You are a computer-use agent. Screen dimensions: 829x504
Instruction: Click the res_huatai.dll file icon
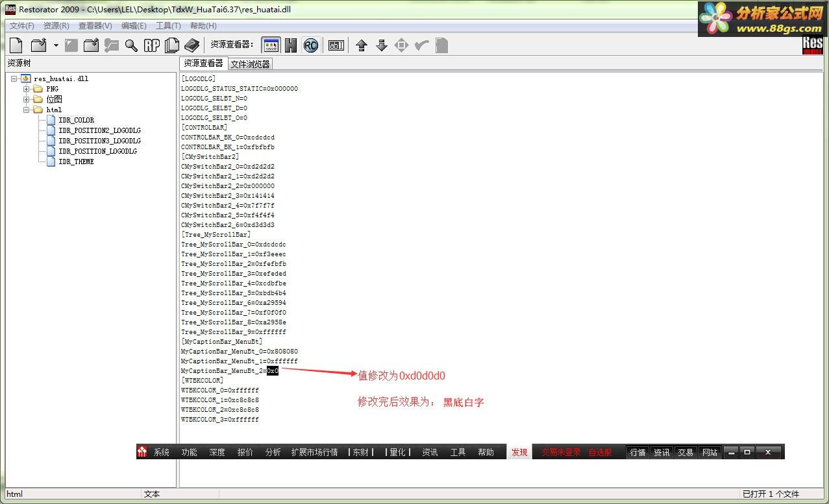[x=26, y=78]
